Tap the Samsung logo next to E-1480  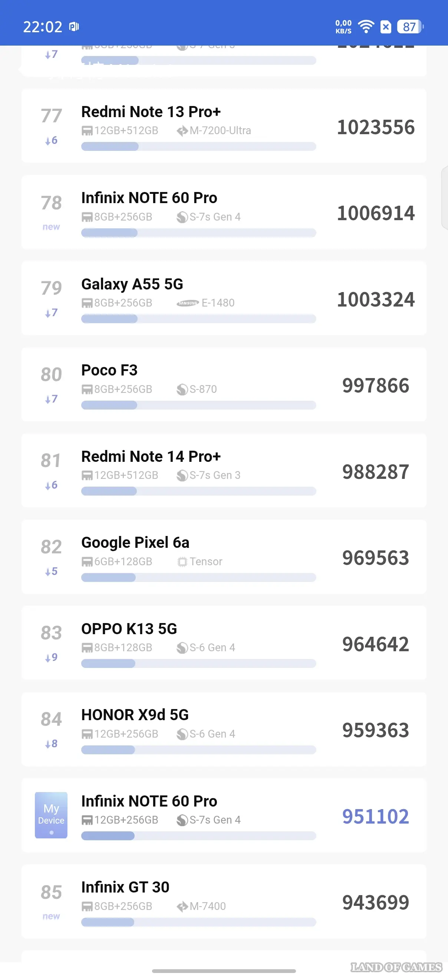tap(188, 303)
